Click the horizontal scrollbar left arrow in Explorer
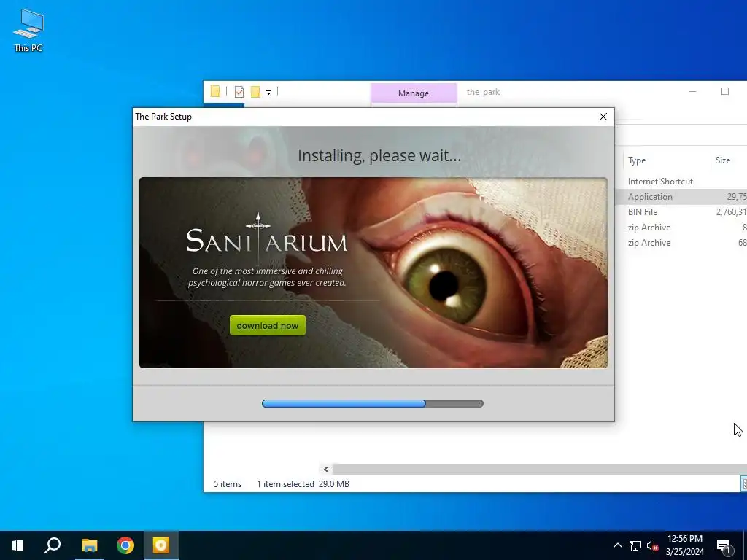 pyautogui.click(x=326, y=469)
